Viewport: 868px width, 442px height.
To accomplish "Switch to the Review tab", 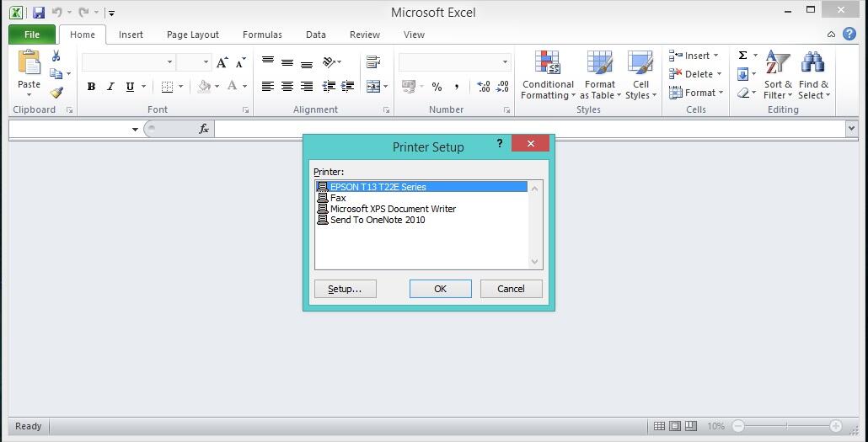I will pyautogui.click(x=365, y=35).
